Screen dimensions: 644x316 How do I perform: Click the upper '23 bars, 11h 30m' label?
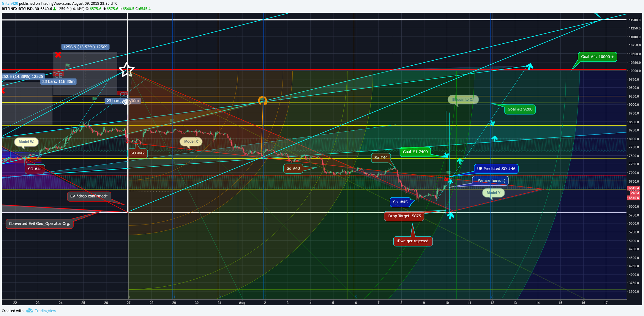click(58, 82)
